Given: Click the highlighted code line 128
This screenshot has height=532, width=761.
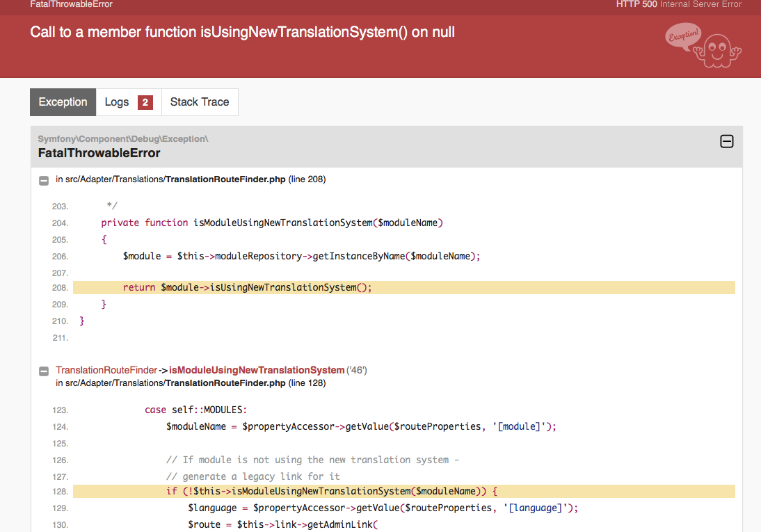Looking at the screenshot, I should coord(403,491).
